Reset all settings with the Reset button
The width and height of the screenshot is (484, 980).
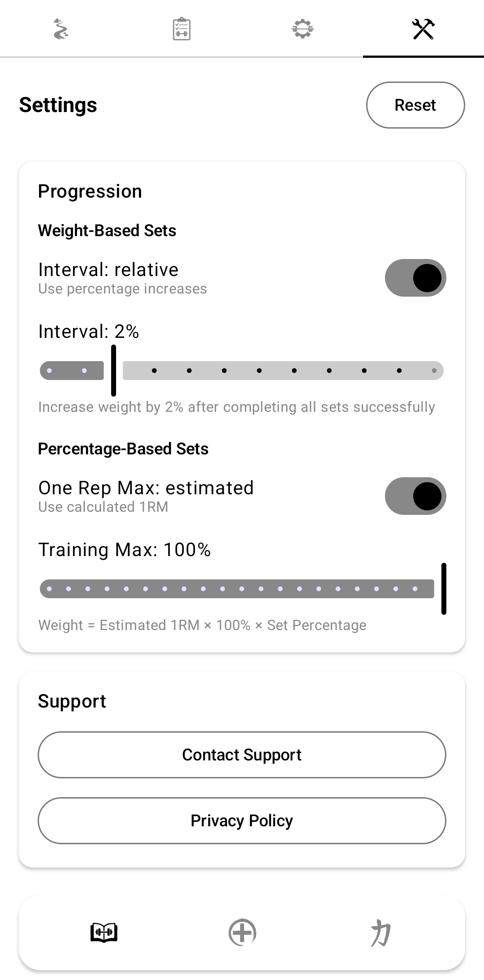point(415,105)
